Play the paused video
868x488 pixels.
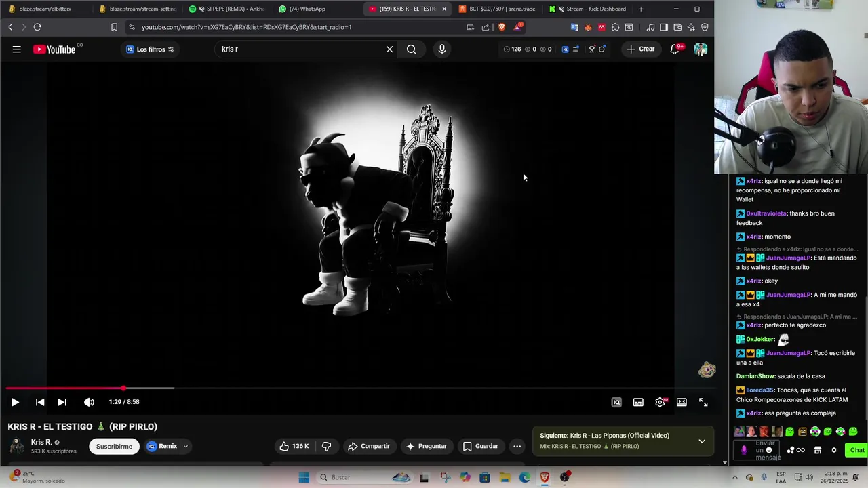[15, 402]
